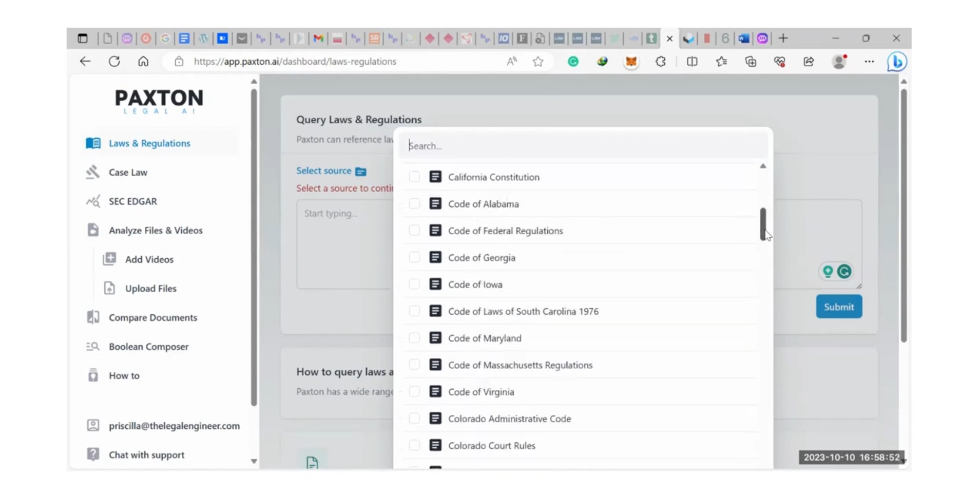Select Colorado Court Rules text
The width and height of the screenshot is (980, 494).
point(491,446)
